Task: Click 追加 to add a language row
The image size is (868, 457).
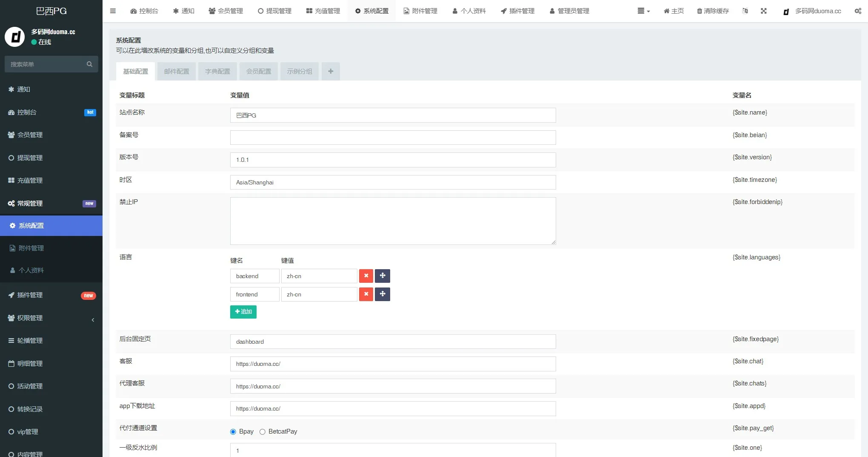Action: tap(243, 312)
